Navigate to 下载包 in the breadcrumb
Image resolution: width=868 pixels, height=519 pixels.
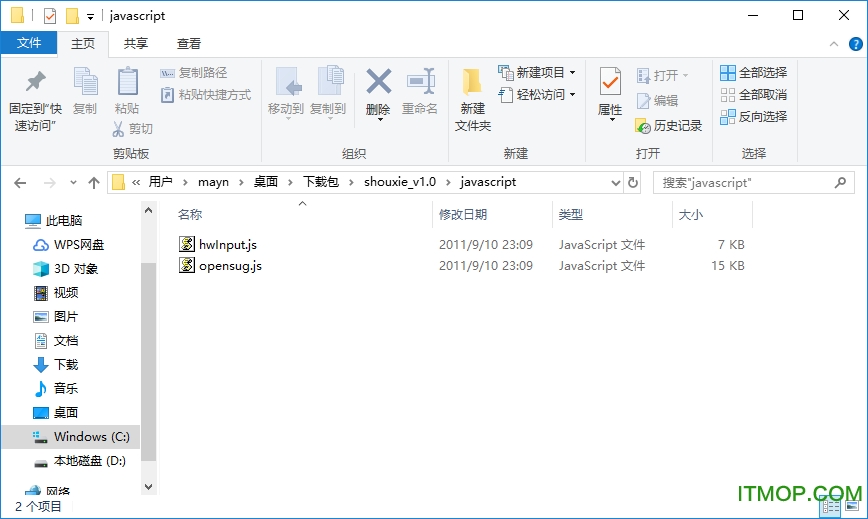tap(321, 182)
